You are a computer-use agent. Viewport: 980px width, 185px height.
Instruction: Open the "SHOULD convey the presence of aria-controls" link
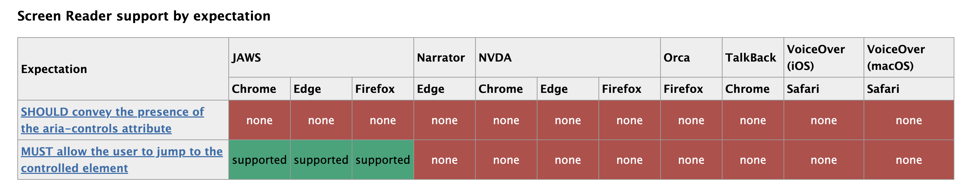(112, 112)
